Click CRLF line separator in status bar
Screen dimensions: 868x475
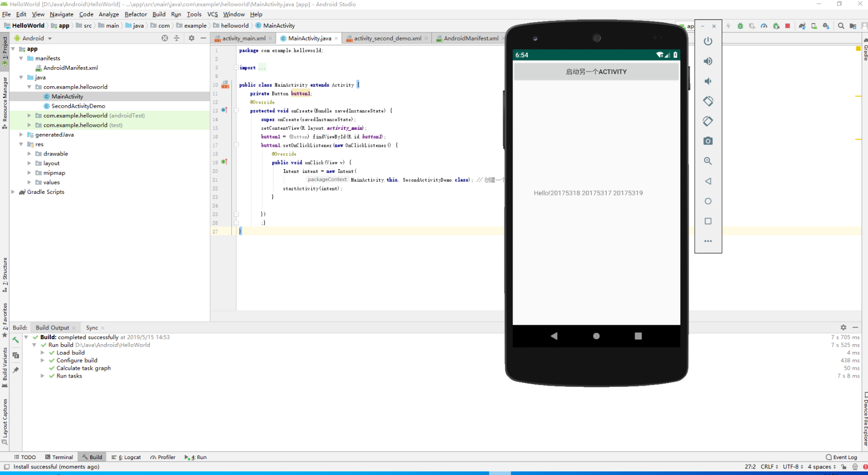(769, 467)
